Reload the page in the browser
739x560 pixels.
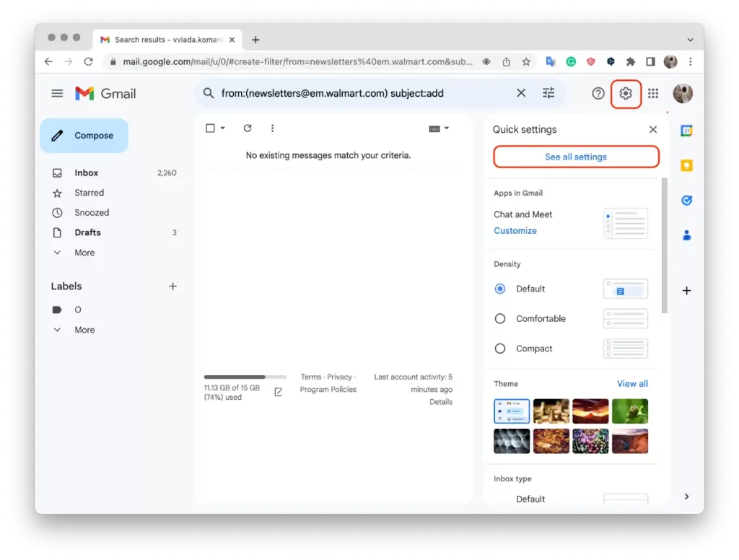point(88,62)
